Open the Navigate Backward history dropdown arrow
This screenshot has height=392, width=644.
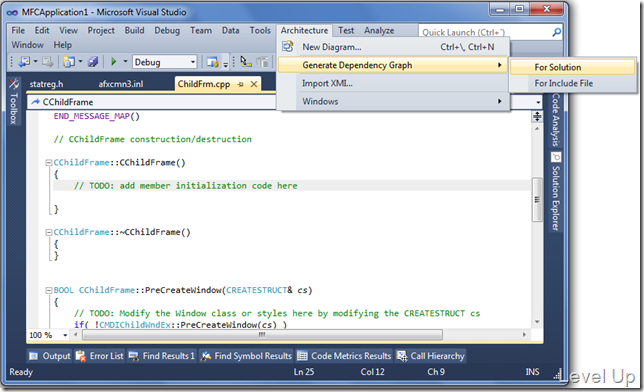36,62
